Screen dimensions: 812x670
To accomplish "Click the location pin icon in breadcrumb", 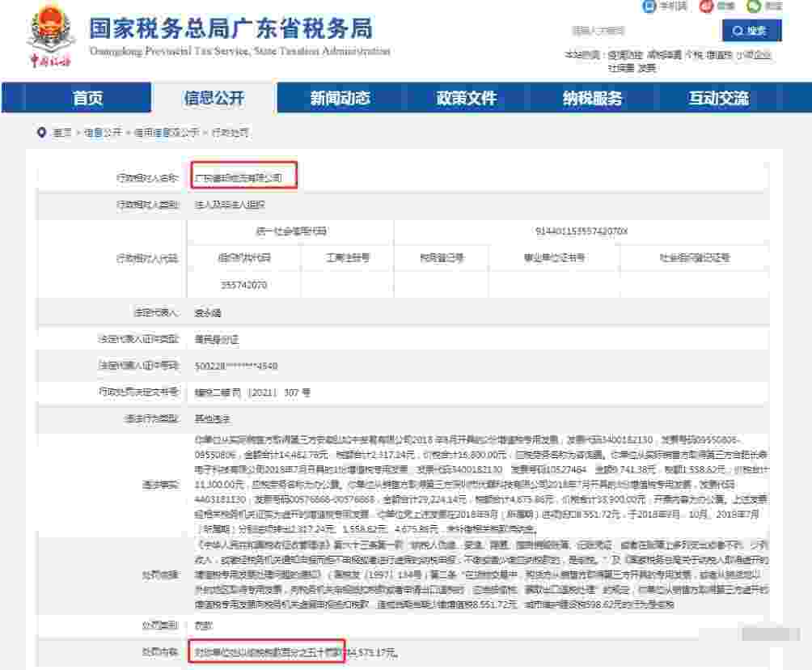I will (x=41, y=133).
